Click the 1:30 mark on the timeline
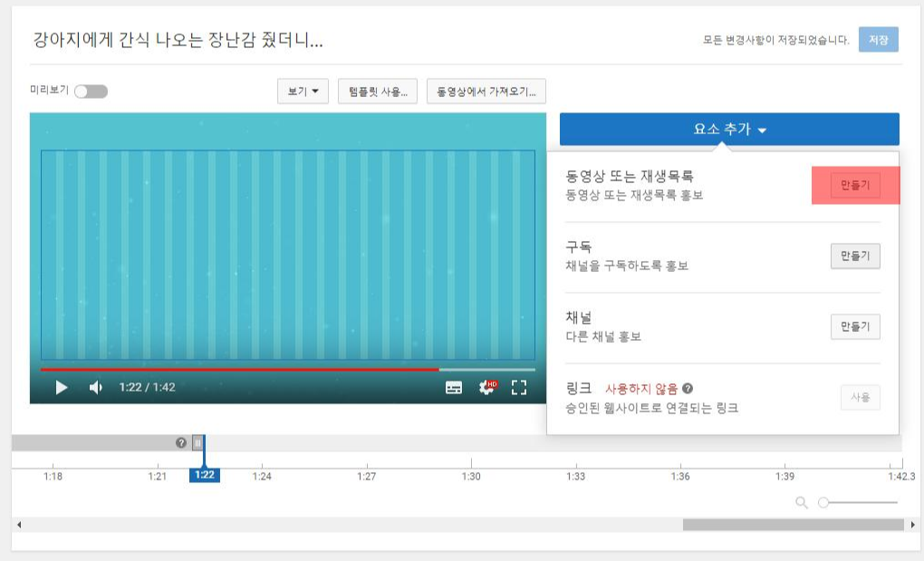Viewport: 924px width, 561px height. coord(471,476)
